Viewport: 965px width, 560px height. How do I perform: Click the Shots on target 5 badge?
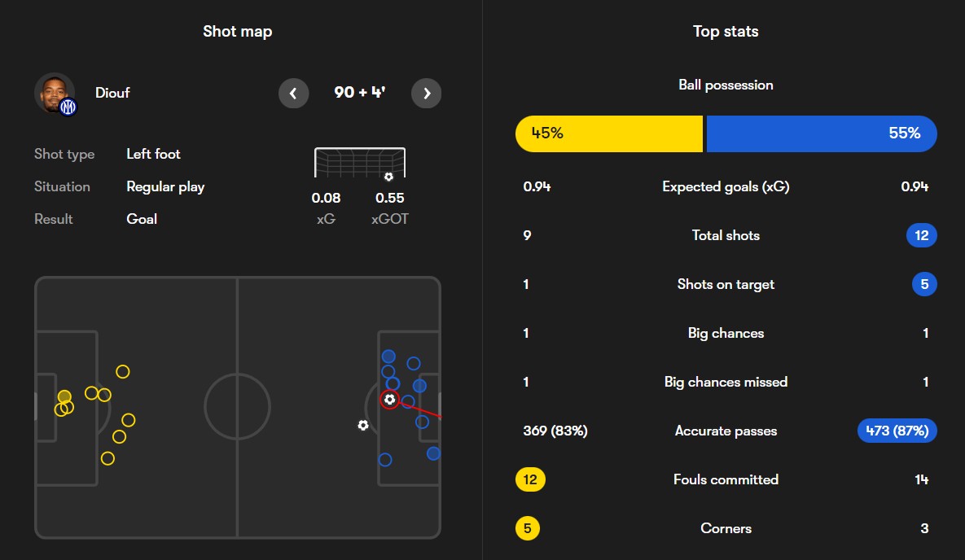924,284
